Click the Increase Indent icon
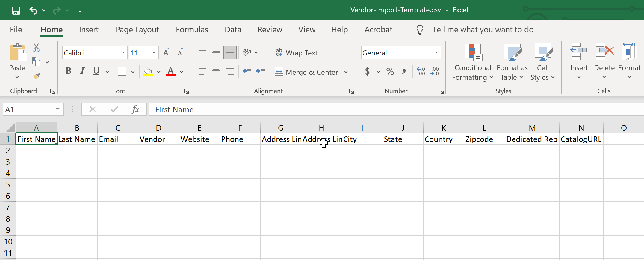The height and width of the screenshot is (260, 644). pyautogui.click(x=260, y=71)
